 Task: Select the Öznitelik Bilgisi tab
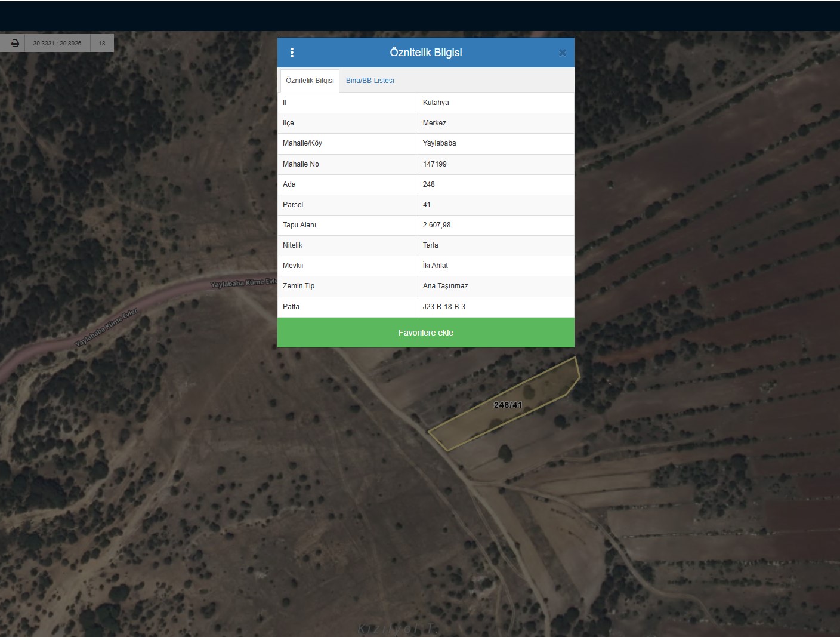(310, 81)
